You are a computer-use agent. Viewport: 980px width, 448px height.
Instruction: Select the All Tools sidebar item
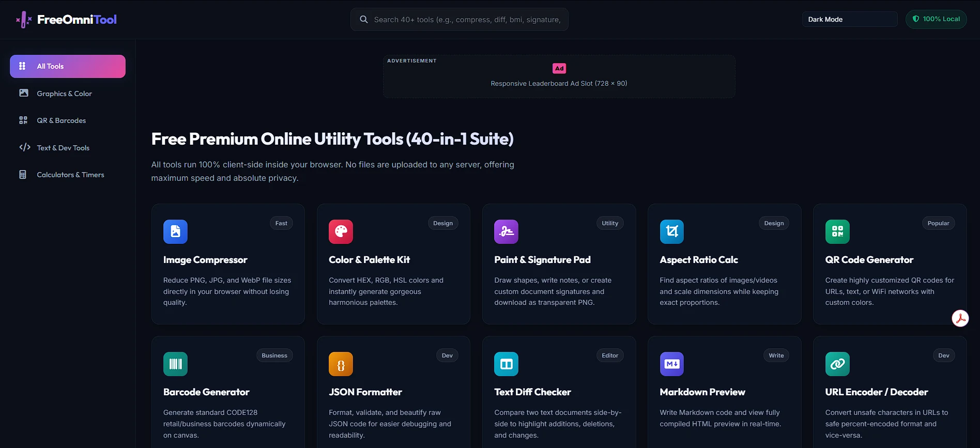pyautogui.click(x=68, y=66)
